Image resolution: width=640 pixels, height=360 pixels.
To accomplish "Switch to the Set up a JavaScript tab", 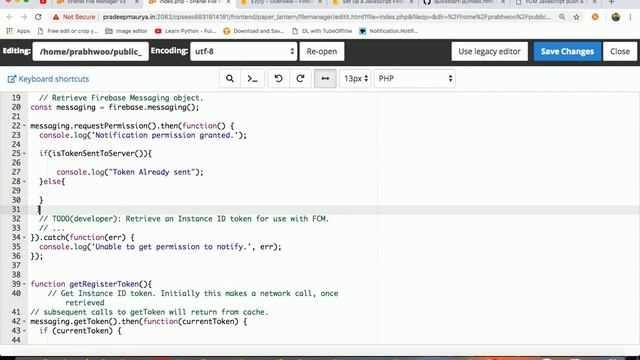I will [x=373, y=2].
